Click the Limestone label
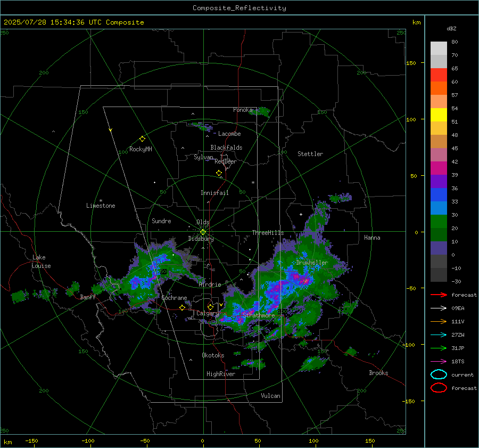Viewport: 479px width, 448px height. tap(101, 206)
